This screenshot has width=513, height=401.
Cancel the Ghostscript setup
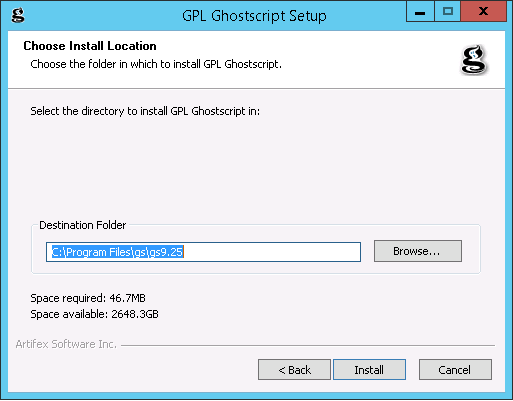(455, 370)
